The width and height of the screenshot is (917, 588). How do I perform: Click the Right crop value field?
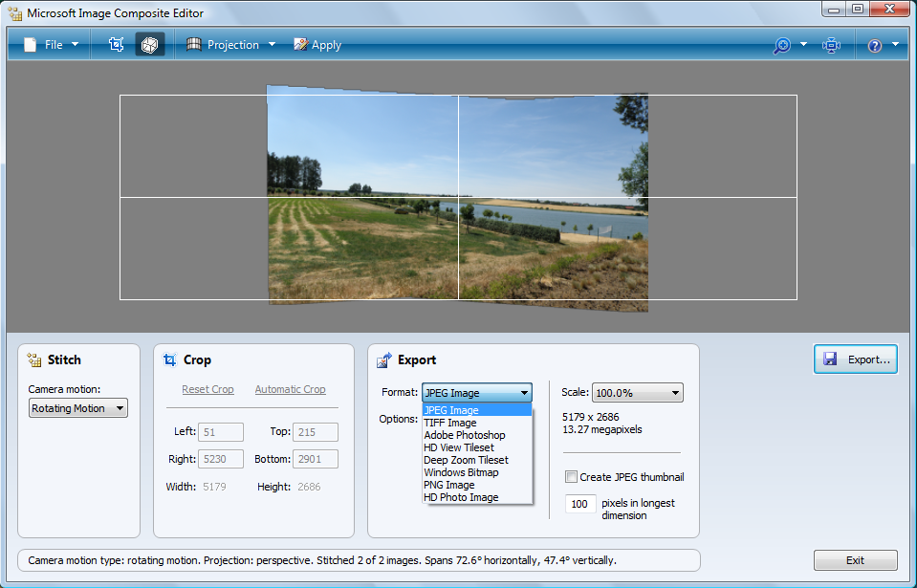point(221,459)
